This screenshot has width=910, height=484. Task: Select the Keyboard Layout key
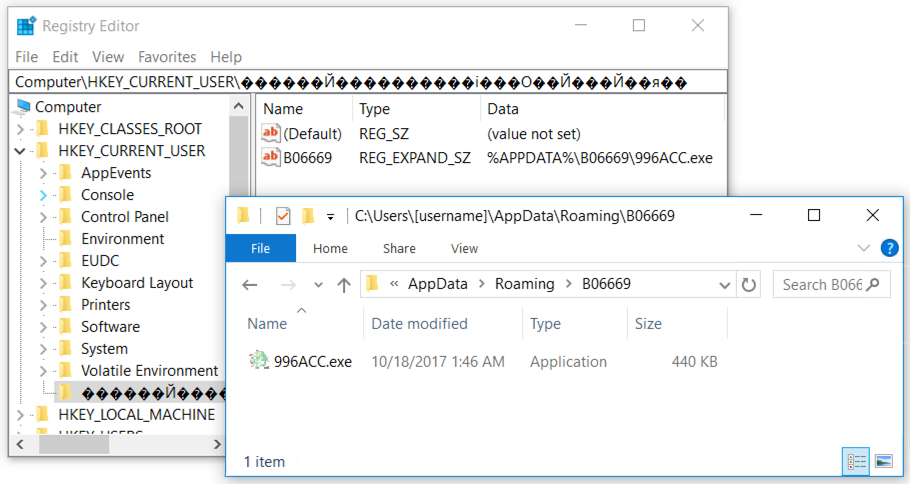(x=137, y=283)
